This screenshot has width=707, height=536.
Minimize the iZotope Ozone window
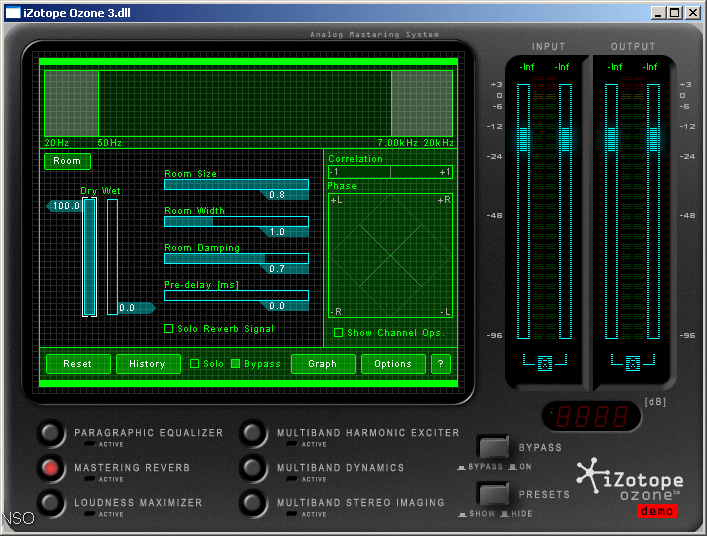click(658, 13)
